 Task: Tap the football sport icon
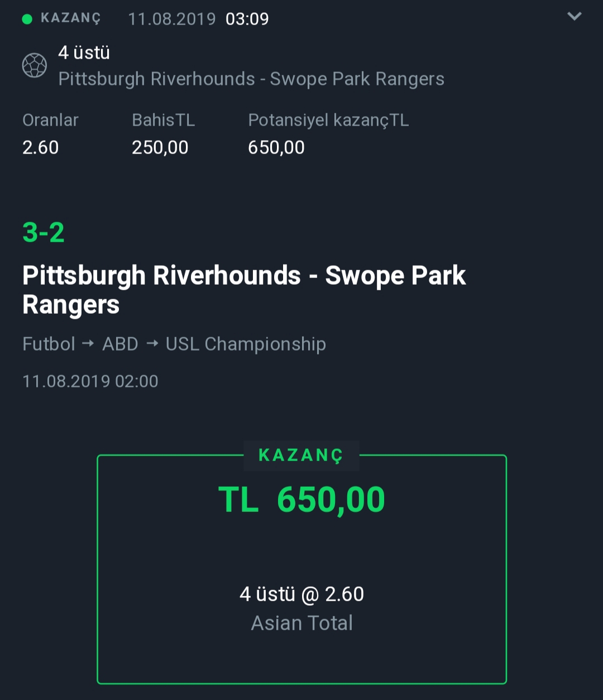[34, 66]
